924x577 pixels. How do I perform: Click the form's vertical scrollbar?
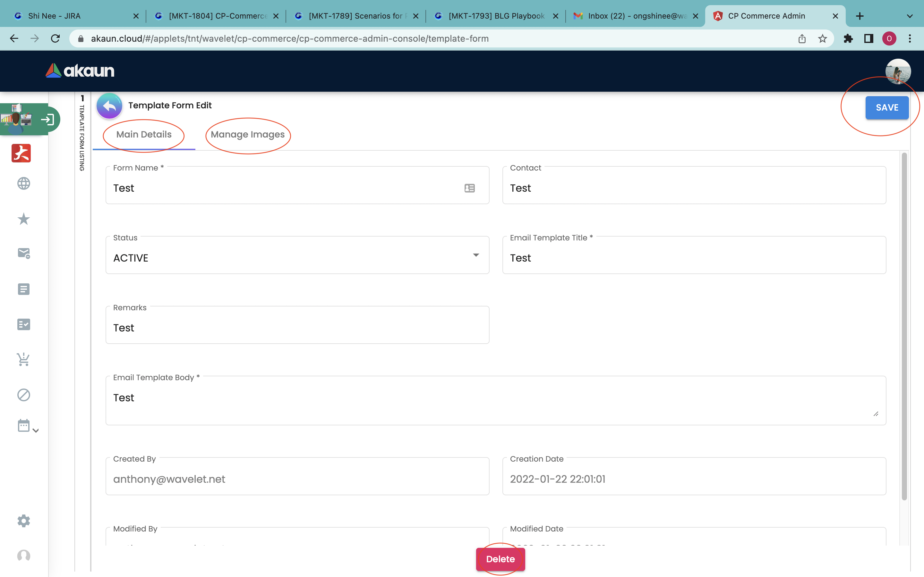tap(904, 326)
